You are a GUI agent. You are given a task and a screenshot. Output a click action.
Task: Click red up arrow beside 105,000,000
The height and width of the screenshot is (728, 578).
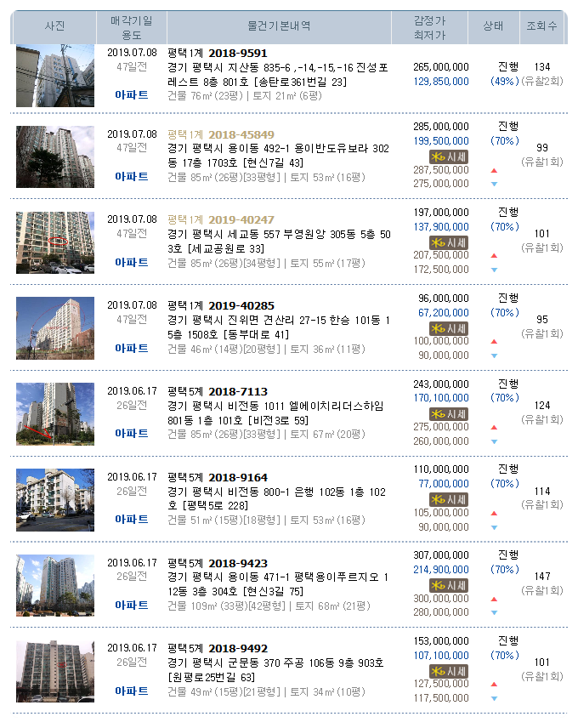[x=494, y=513]
